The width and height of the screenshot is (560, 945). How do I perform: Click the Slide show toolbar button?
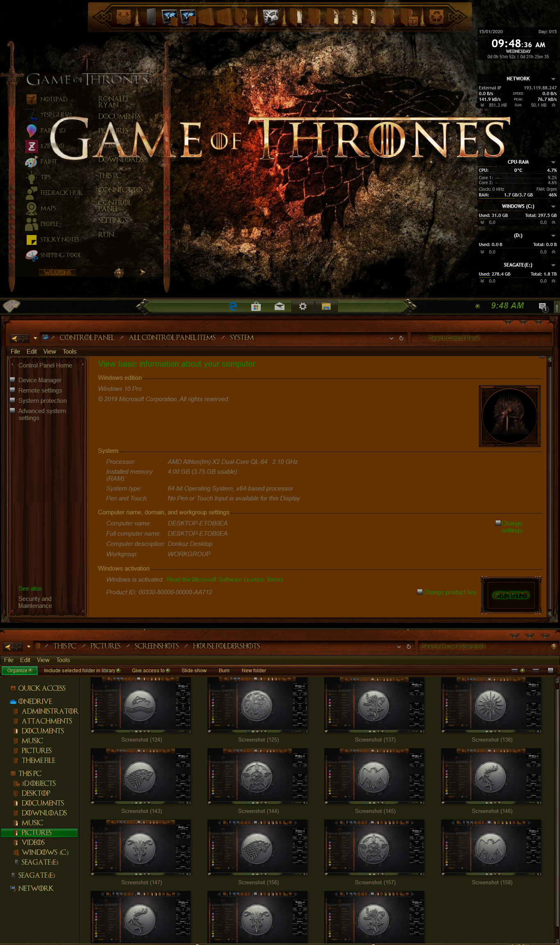click(x=194, y=671)
